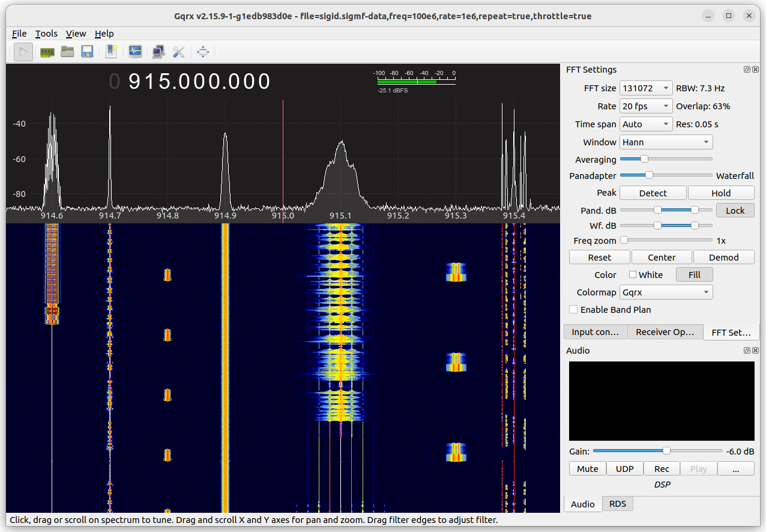Viewport: 766px width, 532px height.
Task: Check Enable Band Plan
Action: click(x=573, y=309)
